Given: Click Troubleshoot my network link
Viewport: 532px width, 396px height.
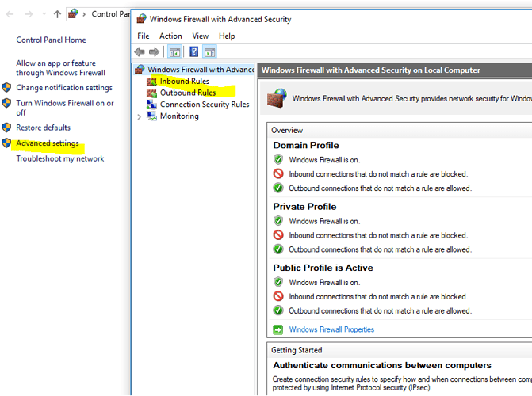Looking at the screenshot, I should tap(60, 158).
